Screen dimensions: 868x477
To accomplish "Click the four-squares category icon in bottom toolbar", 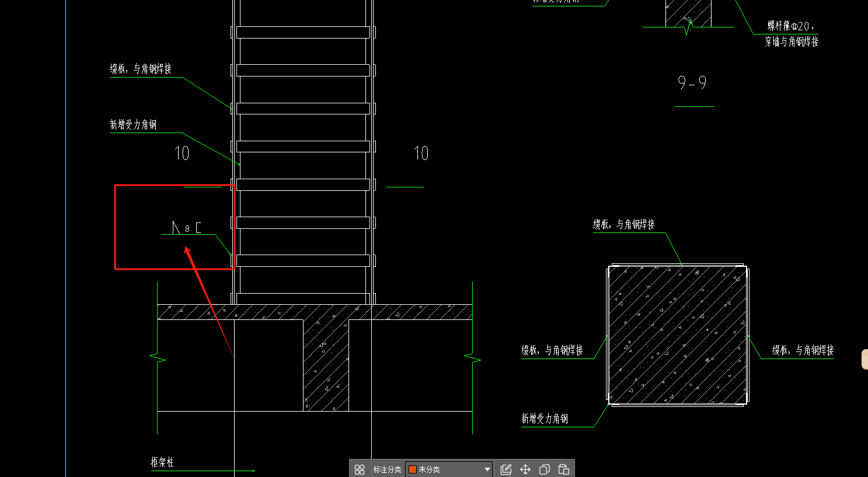I will tap(360, 469).
